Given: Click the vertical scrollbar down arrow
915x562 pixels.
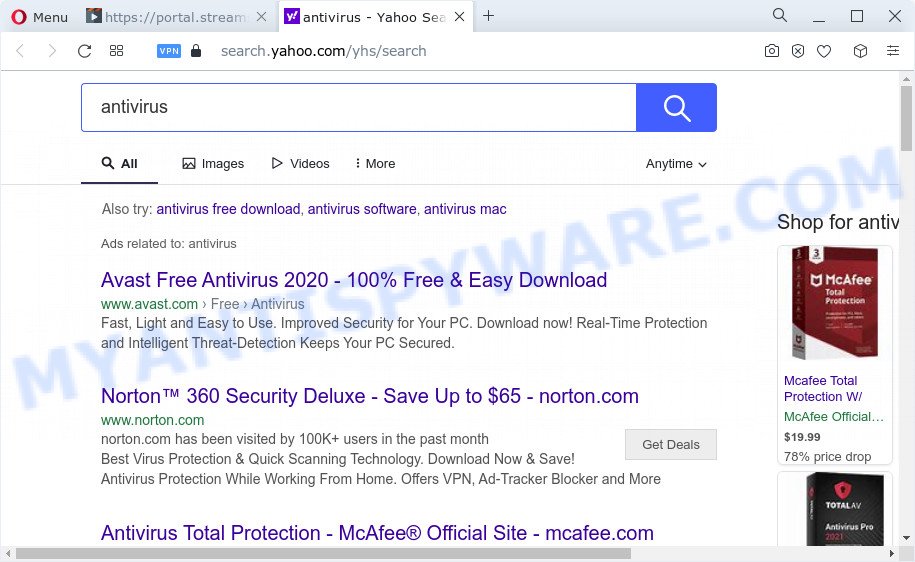Looking at the screenshot, I should click(x=906, y=538).
